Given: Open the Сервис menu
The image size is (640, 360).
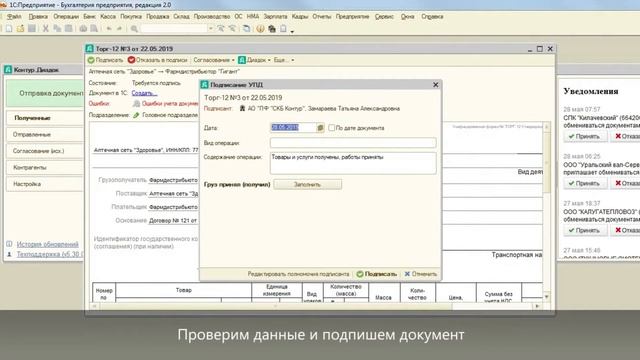Looking at the screenshot, I should pyautogui.click(x=384, y=17).
